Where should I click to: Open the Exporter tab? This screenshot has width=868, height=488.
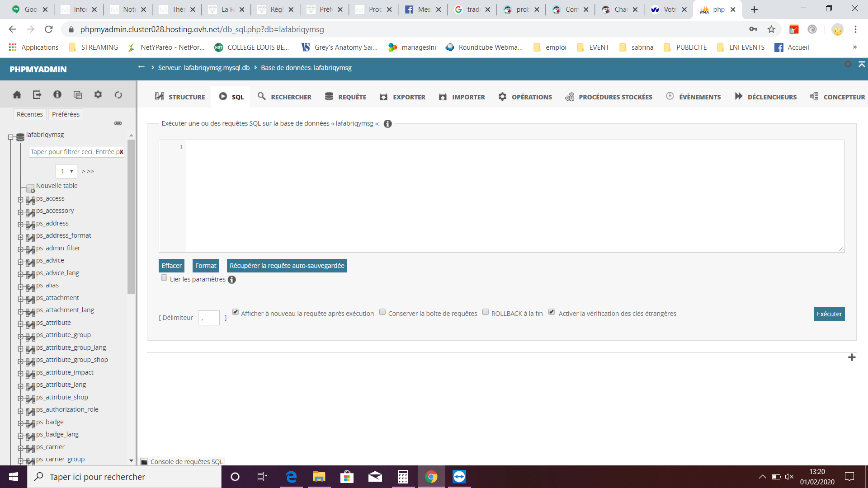(x=402, y=97)
